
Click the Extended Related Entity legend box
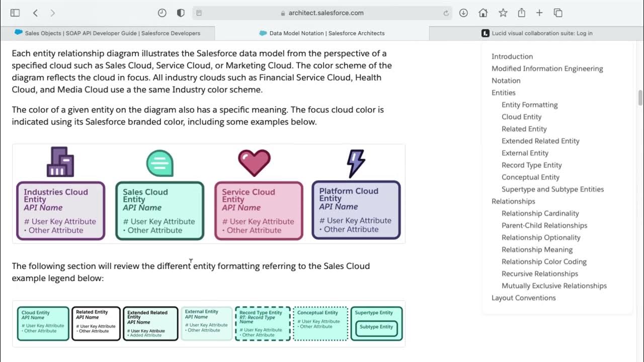click(150, 323)
